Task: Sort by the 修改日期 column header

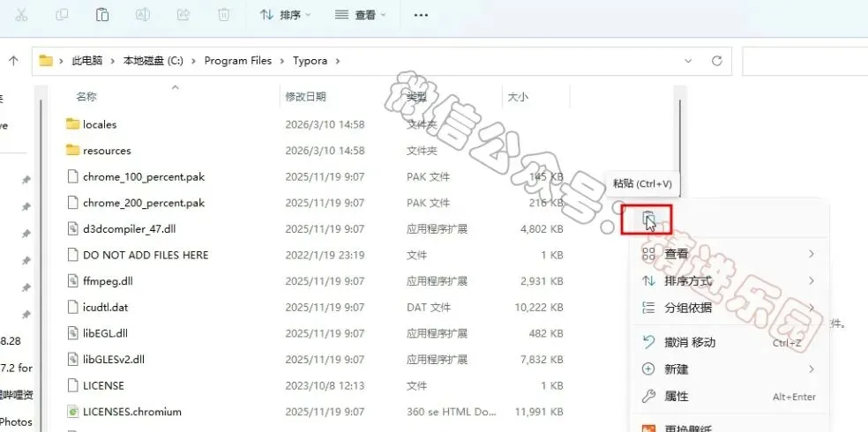Action: click(x=305, y=97)
